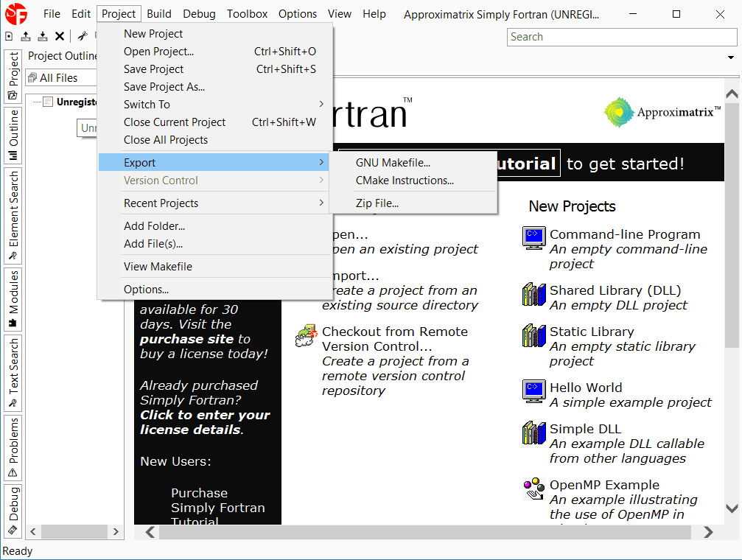Click the scissors Cut toolbar icon
The width and height of the screenshot is (742, 560).
pos(83,36)
